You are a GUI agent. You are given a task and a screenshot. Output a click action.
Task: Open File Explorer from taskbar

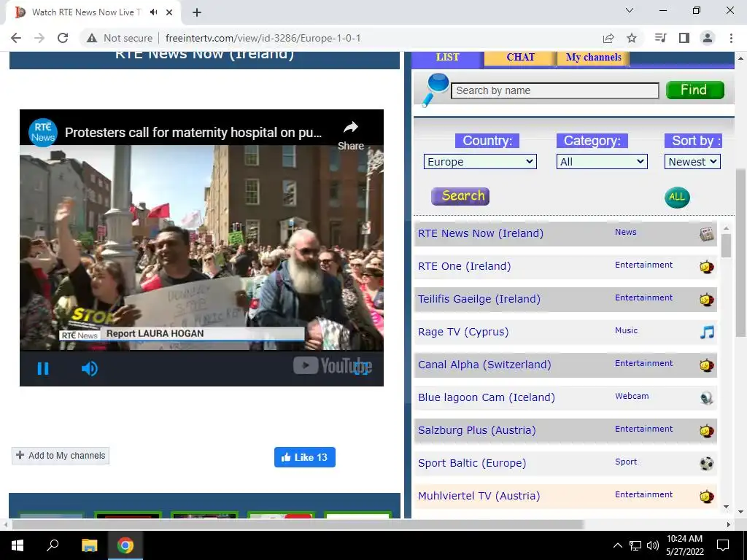[89, 545]
